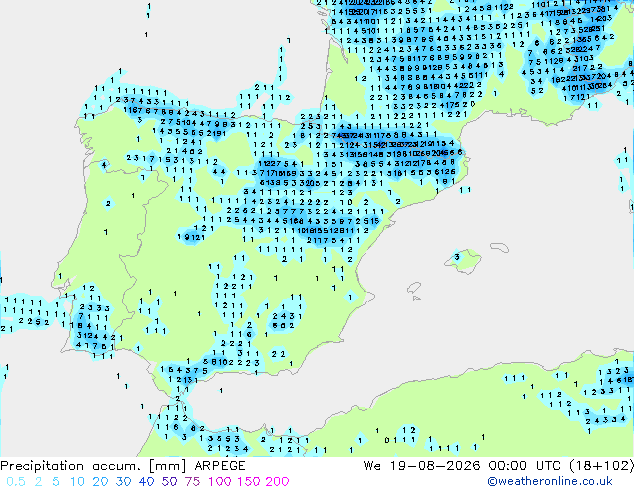Click the 10 mm legend value
Screen dimensions: 634x490
77,482
